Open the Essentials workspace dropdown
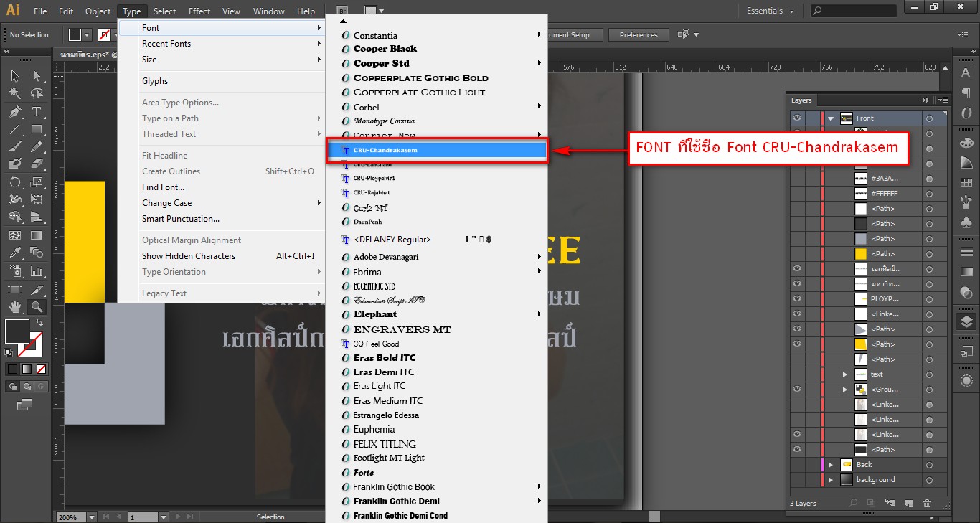The image size is (980, 523). click(771, 11)
